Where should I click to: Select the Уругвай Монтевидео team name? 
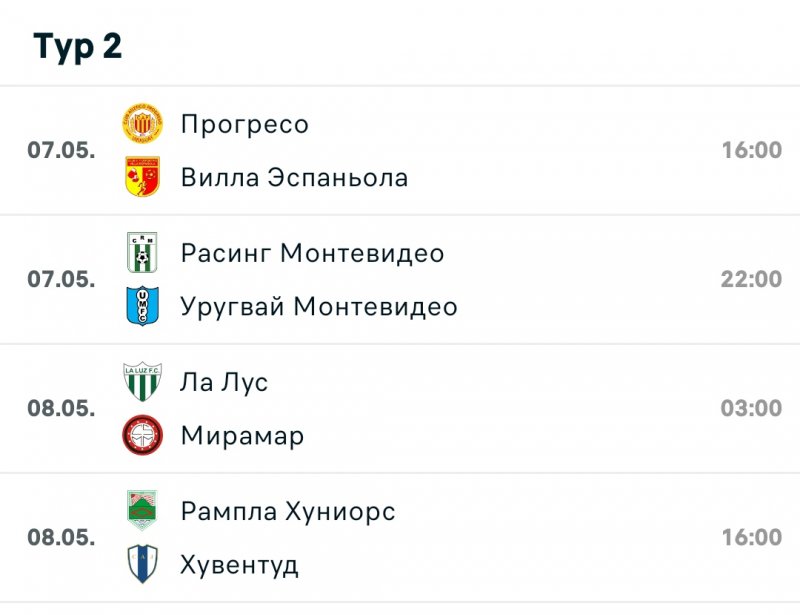coord(319,307)
